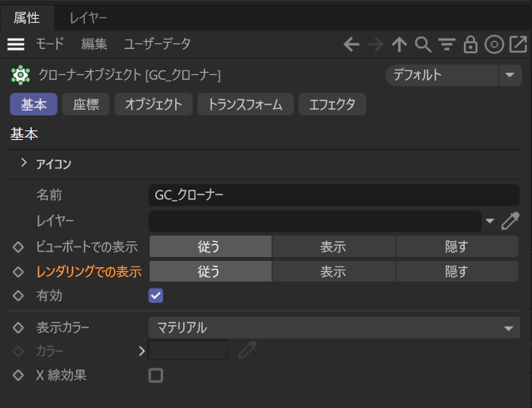The width and height of the screenshot is (532, 408).
Task: Select the 座標 tab button
Action: pyautogui.click(x=85, y=104)
